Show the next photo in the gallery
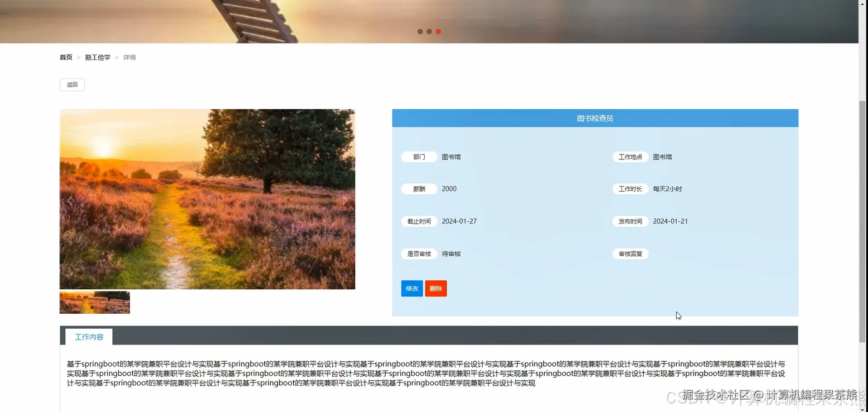Image resolution: width=868 pixels, height=412 pixels. pyautogui.click(x=345, y=200)
